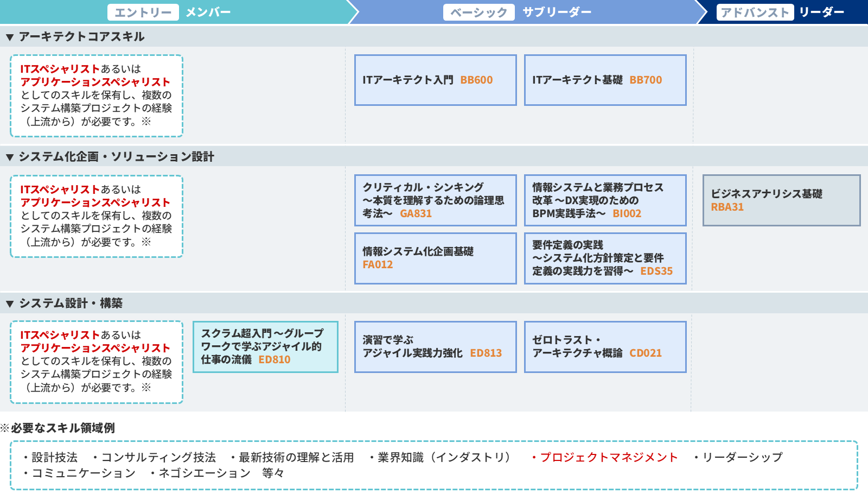This screenshot has height=493, width=868.
Task: Open the ITアーキテクト入門 BB600 course
Action: click(435, 80)
